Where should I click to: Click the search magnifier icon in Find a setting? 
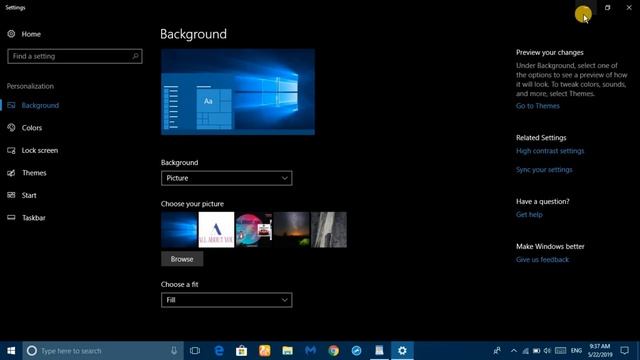pyautogui.click(x=135, y=56)
